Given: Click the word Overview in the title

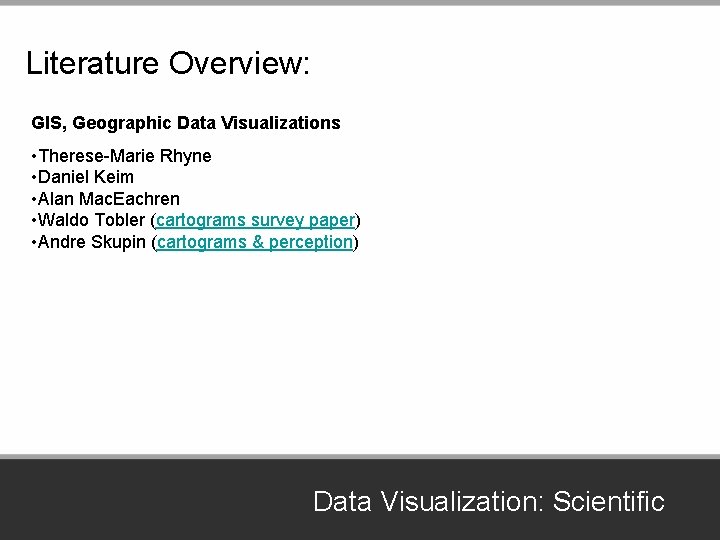Looking at the screenshot, I should click(240, 64).
